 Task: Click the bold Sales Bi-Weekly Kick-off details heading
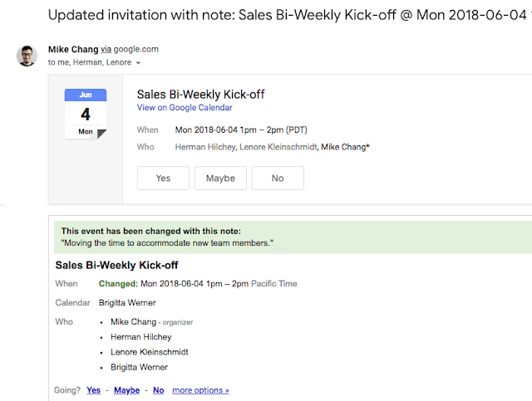tap(116, 266)
